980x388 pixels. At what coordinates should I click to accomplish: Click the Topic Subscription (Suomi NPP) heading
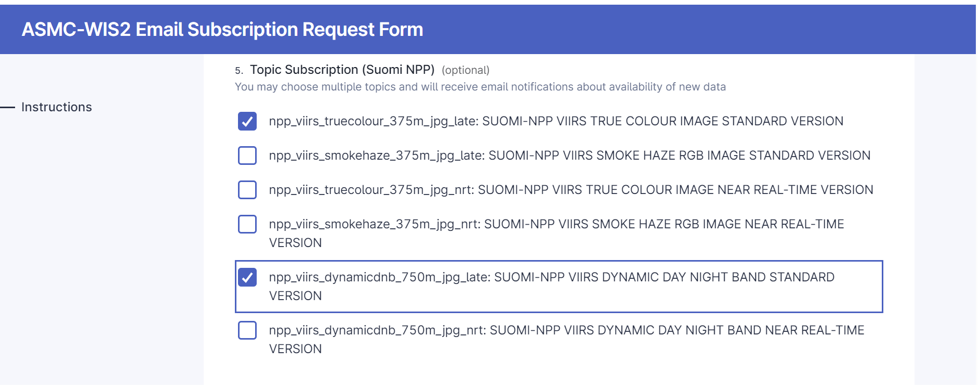pos(342,70)
